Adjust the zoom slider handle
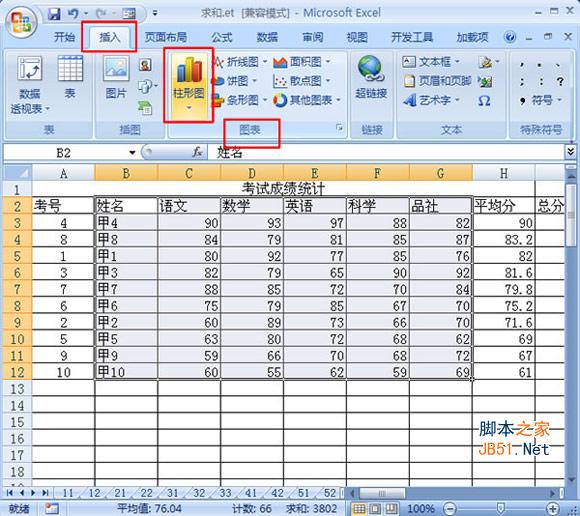Screen dimensions: 580x516 tap(500, 509)
